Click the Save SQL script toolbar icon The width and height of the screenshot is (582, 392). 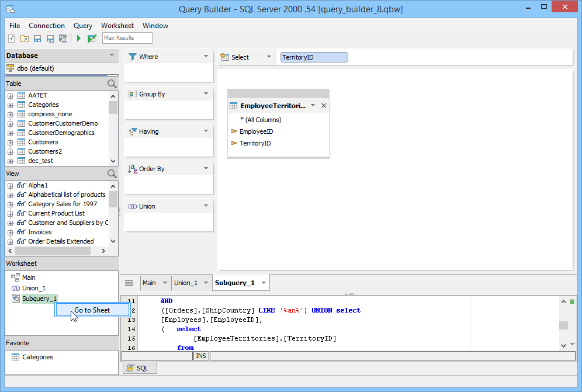pyautogui.click(x=63, y=38)
